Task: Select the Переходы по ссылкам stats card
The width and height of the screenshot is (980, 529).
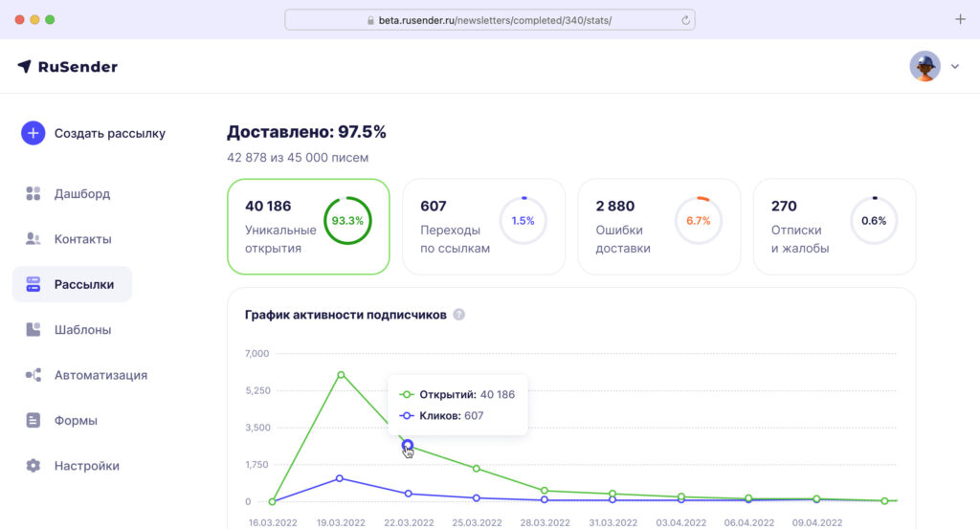Action: 483,227
